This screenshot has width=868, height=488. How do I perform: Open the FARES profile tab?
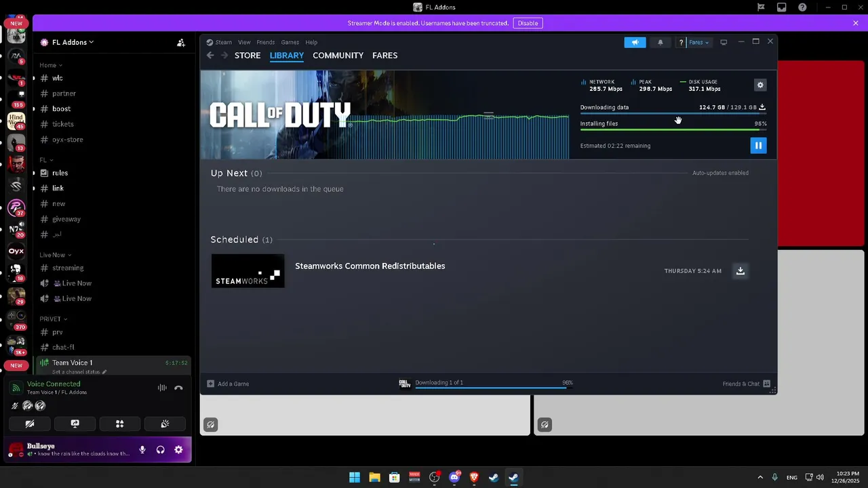coord(384,56)
